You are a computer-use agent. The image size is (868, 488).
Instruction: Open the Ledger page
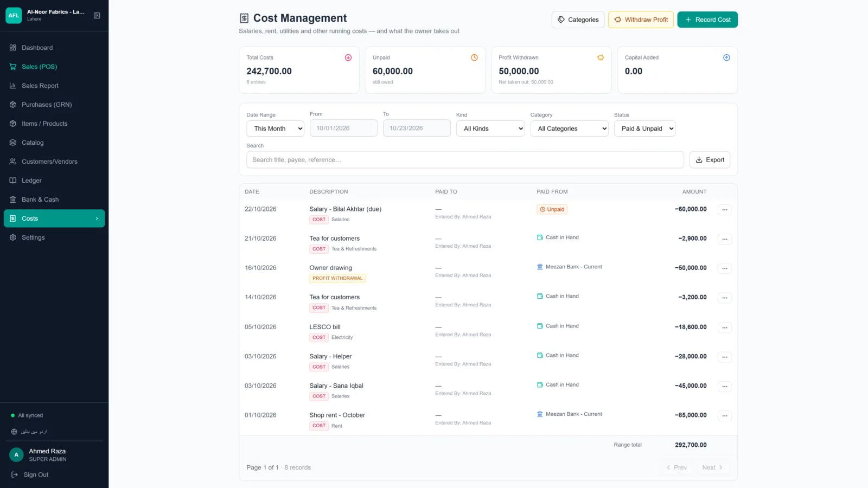tap(54, 181)
